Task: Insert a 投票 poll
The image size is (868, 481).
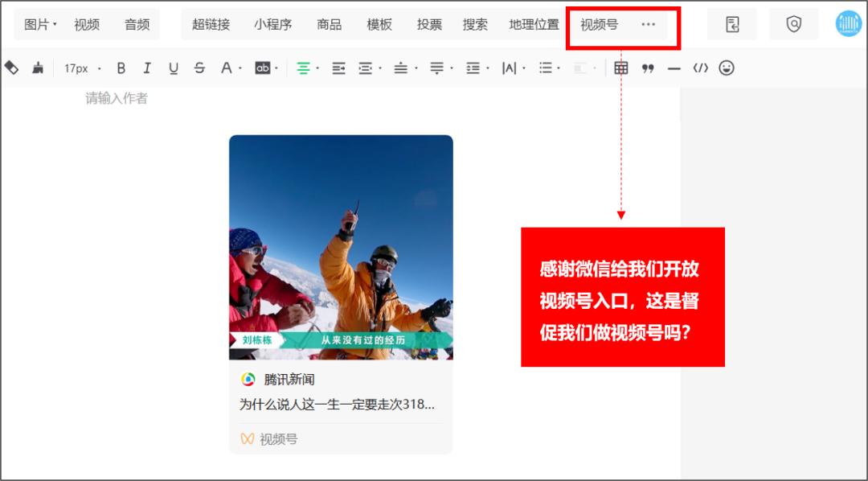Action: [x=429, y=24]
